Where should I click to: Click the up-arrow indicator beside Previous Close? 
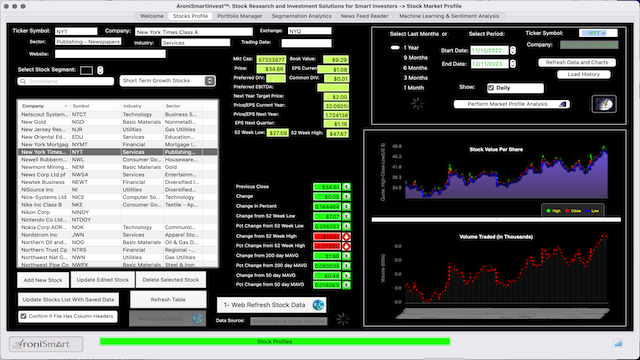click(x=346, y=187)
